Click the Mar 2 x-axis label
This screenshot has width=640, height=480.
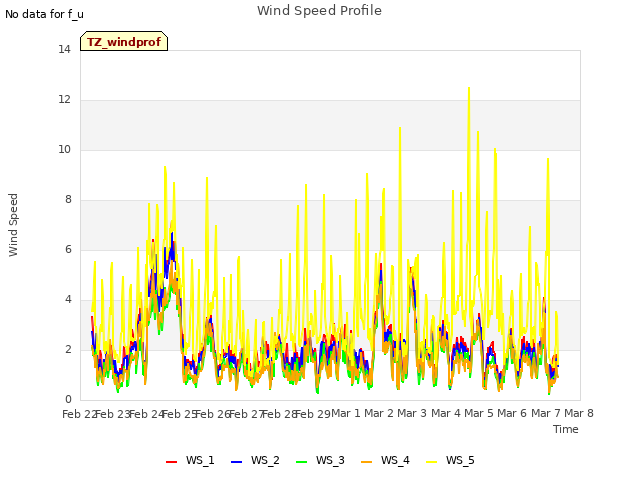tap(379, 413)
